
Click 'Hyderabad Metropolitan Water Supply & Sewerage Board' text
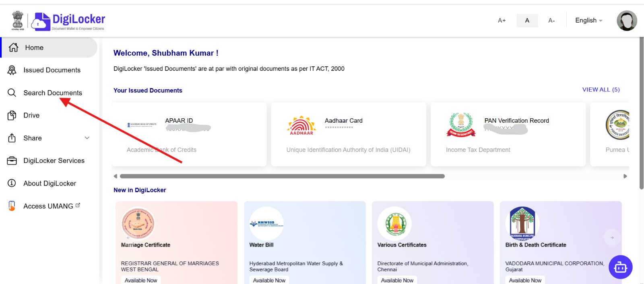(296, 266)
